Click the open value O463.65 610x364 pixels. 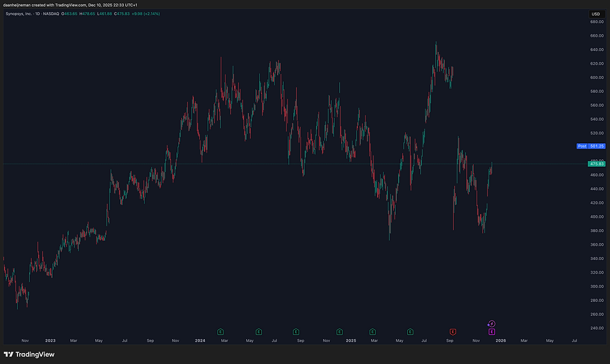(x=69, y=14)
